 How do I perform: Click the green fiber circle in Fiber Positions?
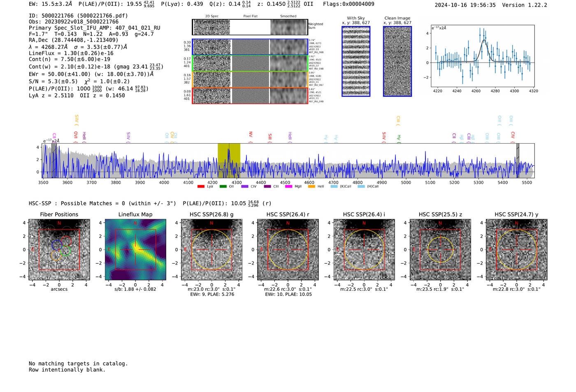tap(65, 251)
